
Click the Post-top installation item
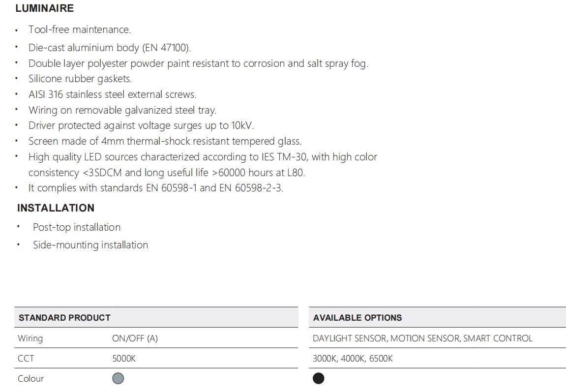tap(77, 227)
